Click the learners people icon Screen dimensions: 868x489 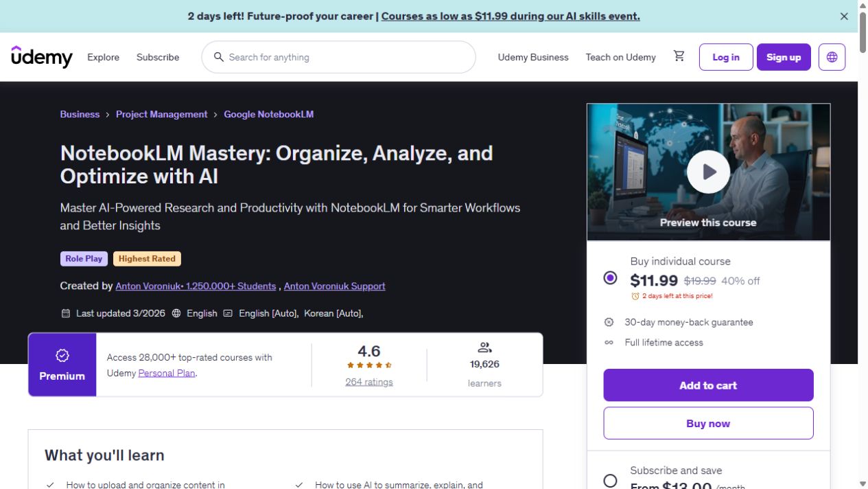[484, 348]
